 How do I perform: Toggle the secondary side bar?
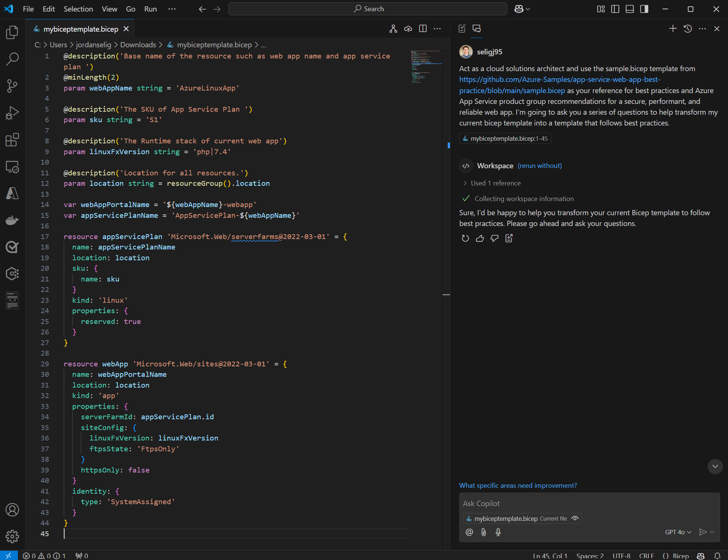(644, 9)
